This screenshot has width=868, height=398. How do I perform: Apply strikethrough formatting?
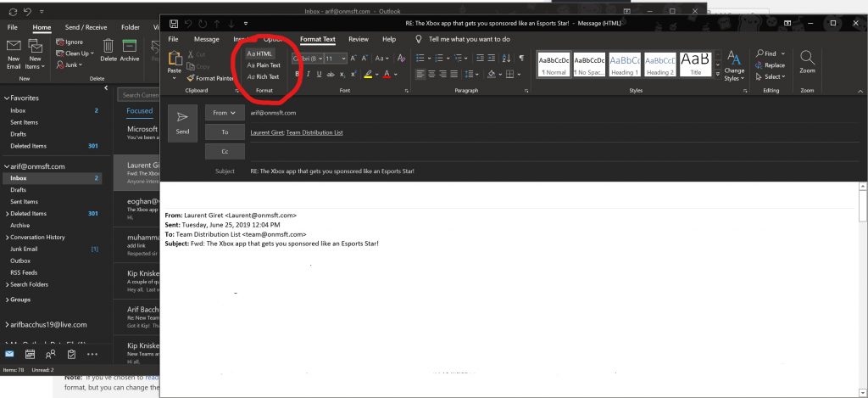pyautogui.click(x=331, y=75)
